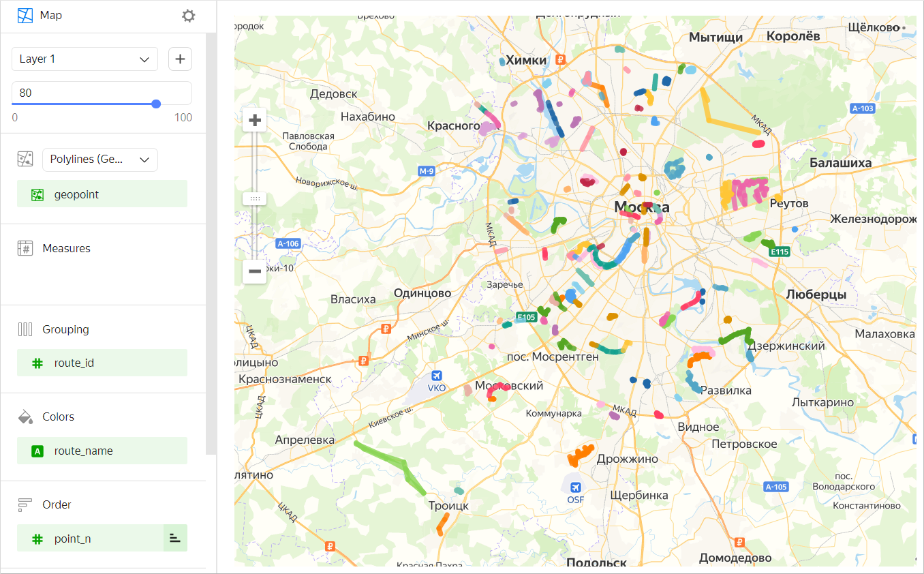Image resolution: width=924 pixels, height=574 pixels.
Task: Toggle sort direction on the point_n field
Action: point(175,538)
